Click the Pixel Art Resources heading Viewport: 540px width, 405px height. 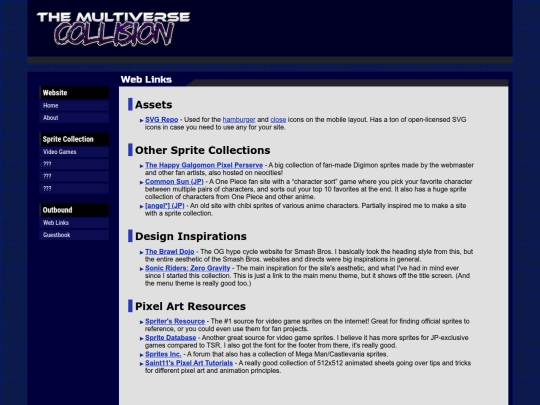pos(190,306)
